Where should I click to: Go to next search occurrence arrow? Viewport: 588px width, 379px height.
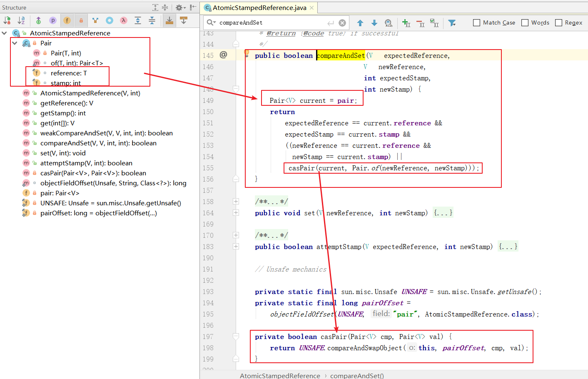coord(374,23)
